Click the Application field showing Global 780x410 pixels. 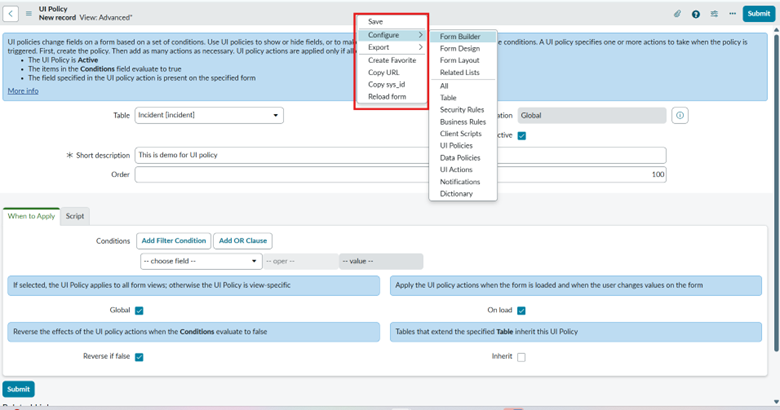[592, 115]
